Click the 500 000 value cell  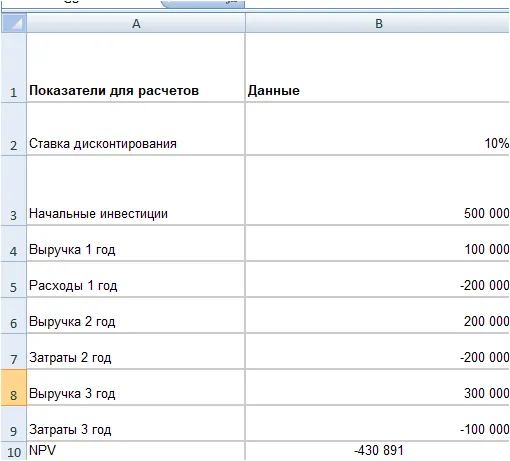(378, 190)
